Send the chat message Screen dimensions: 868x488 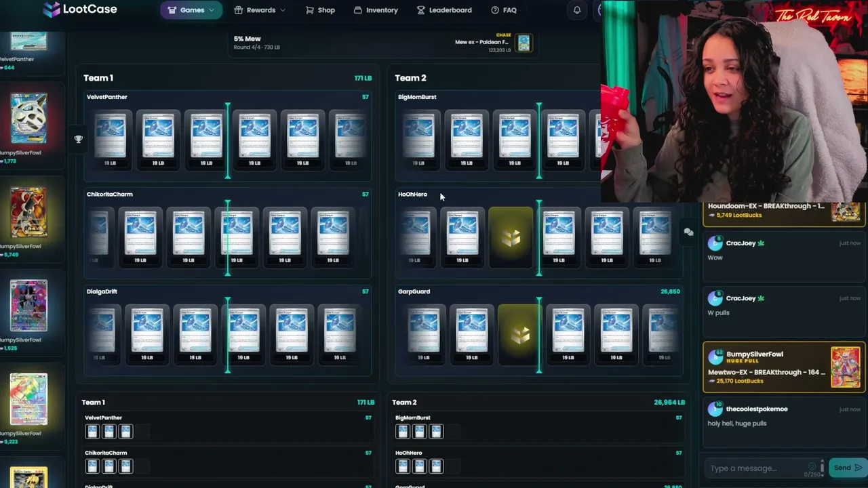[846, 468]
